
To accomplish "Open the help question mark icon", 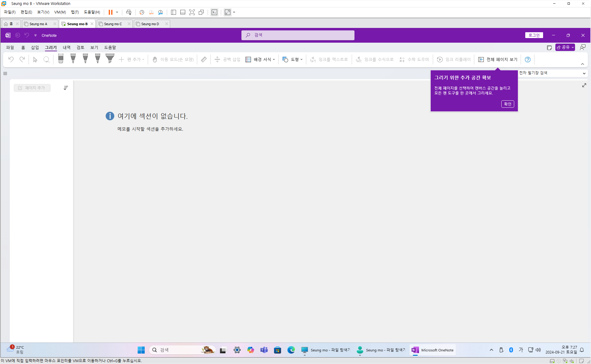I will point(527,60).
